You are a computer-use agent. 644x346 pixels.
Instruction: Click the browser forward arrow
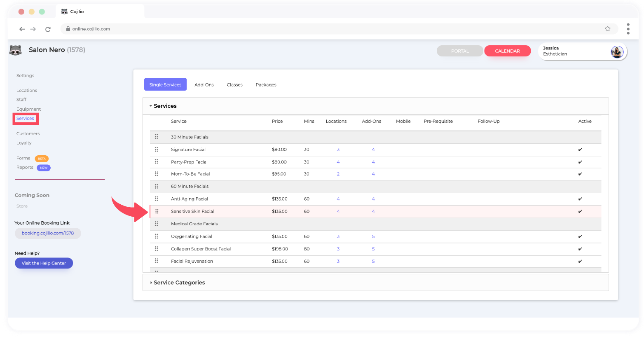[x=33, y=29]
